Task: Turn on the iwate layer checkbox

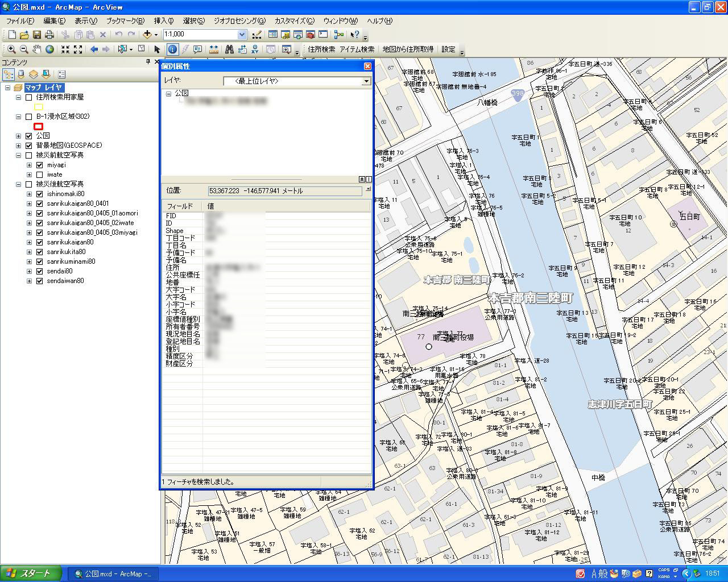Action: [40, 175]
